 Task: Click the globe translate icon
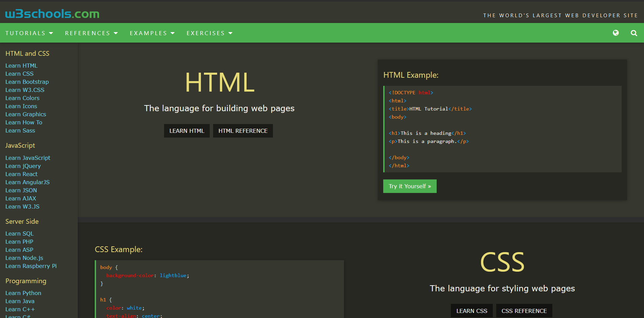tap(616, 33)
